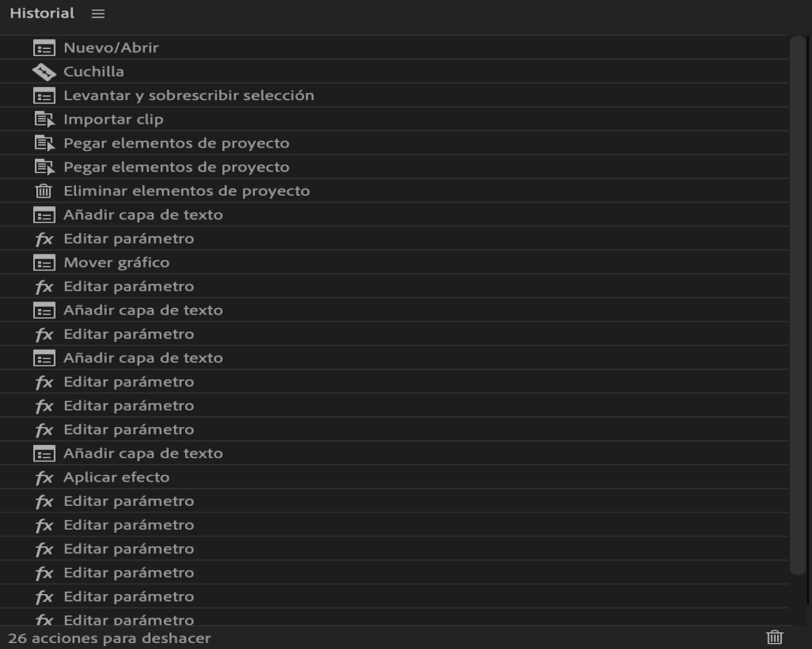Select the Historial tab
Image resolution: width=812 pixels, height=649 pixels.
click(x=41, y=13)
